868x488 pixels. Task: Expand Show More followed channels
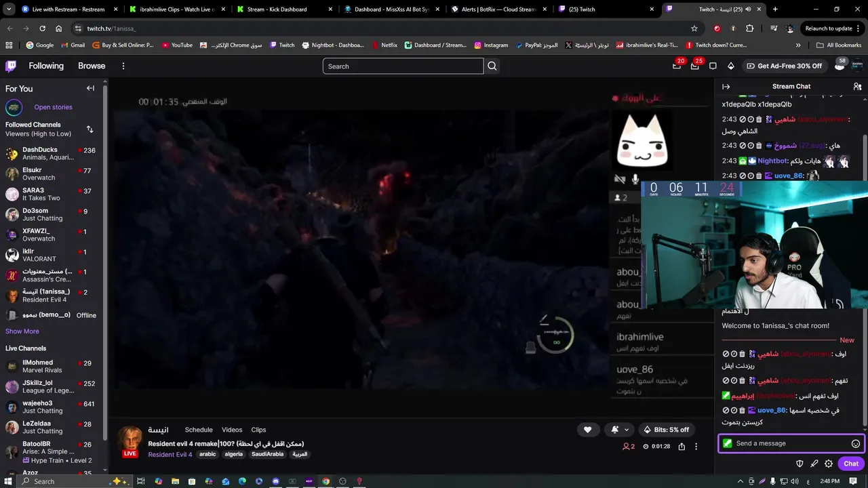(x=22, y=331)
